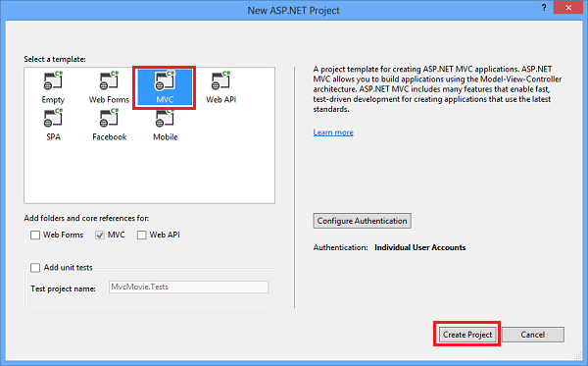This screenshot has height=366, width=588.
Task: Select the MVC template
Action: coord(165,88)
